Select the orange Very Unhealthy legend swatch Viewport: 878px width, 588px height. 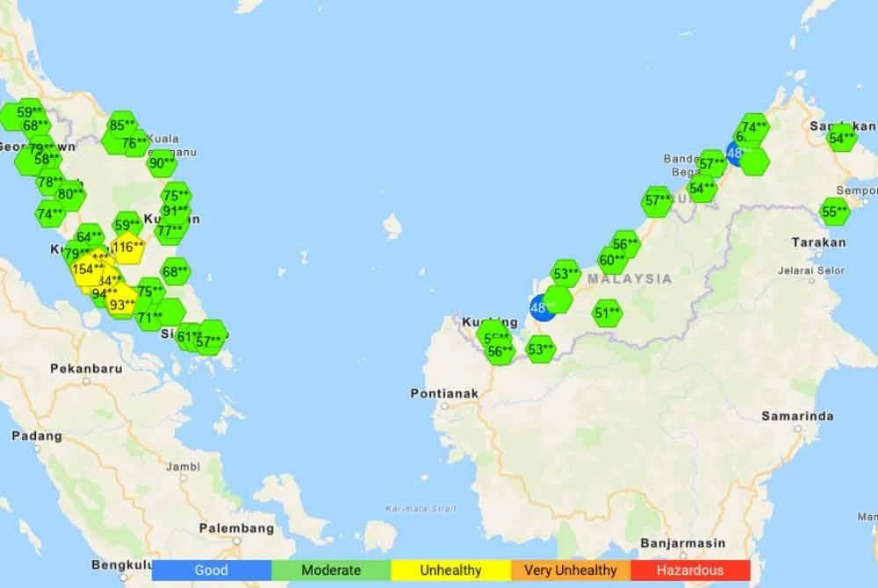tap(570, 570)
